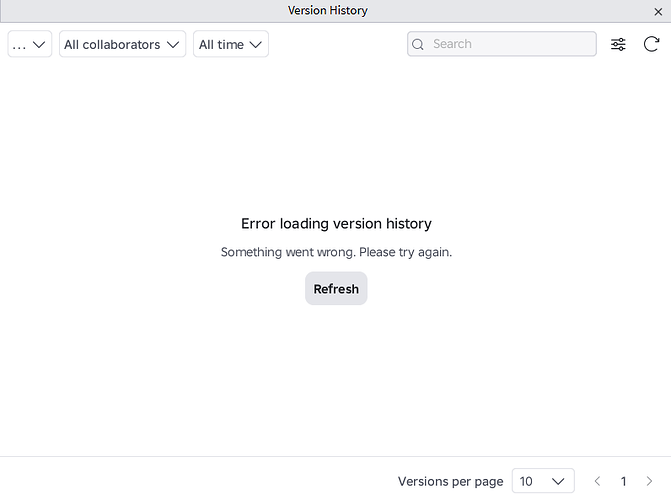Open the All time date filter
This screenshot has width=671, height=500.
tap(230, 44)
